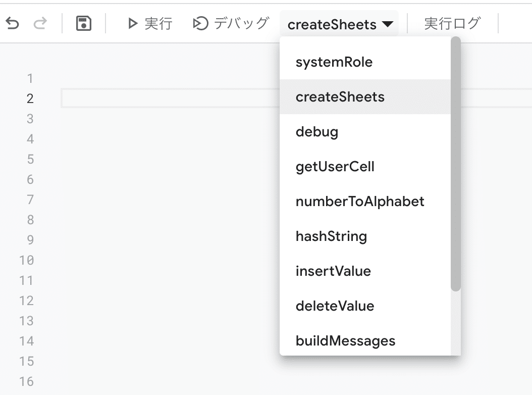Choose hashString from the dropdown
The image size is (532, 395).
click(331, 236)
